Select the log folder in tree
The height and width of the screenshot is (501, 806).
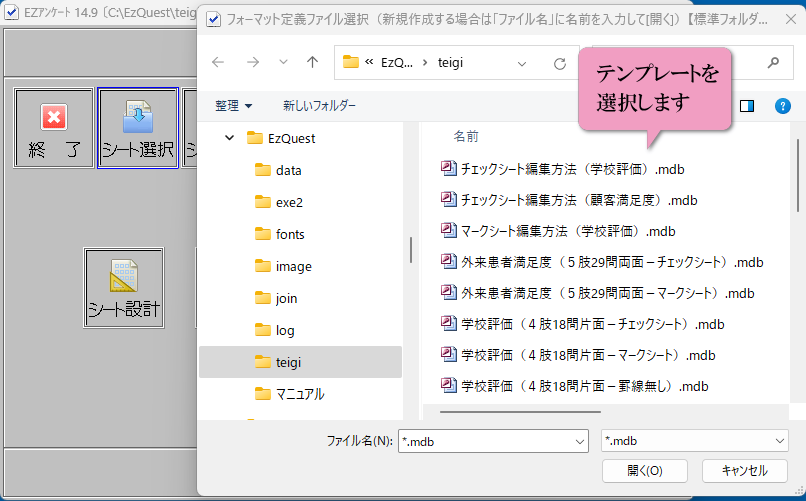pyautogui.click(x=274, y=330)
